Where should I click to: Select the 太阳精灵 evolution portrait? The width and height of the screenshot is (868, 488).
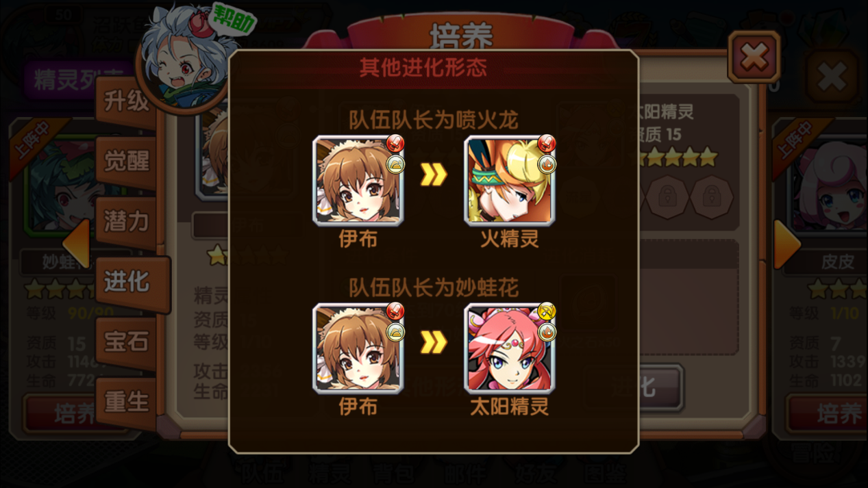click(509, 348)
